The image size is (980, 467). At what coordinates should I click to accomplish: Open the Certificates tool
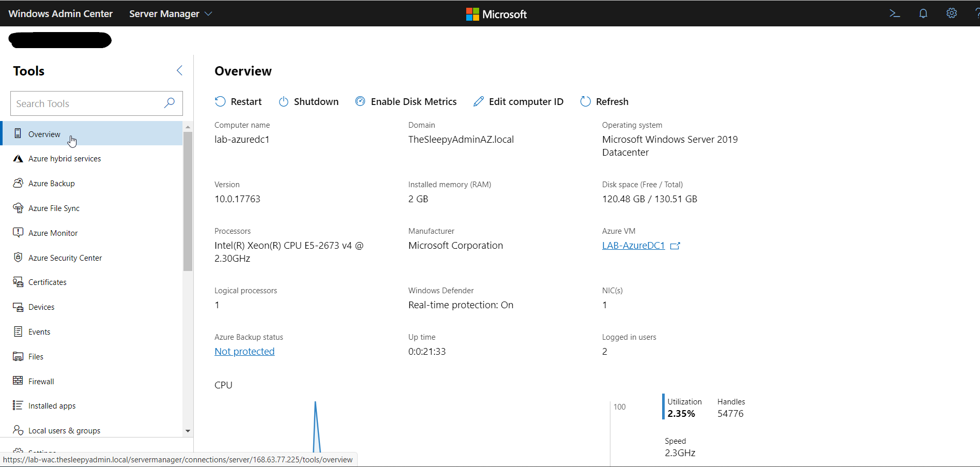(x=47, y=282)
